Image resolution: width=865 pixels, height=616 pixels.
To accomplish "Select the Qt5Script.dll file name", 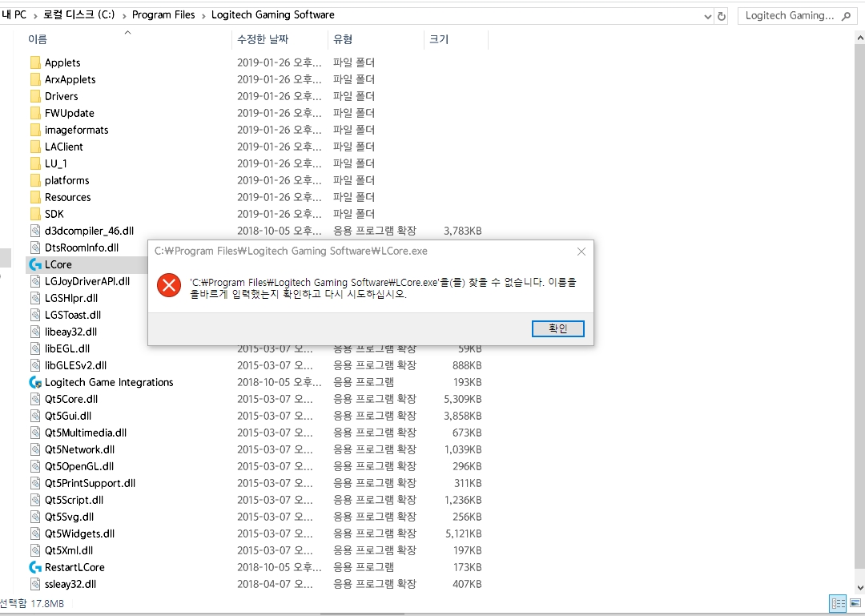I will click(74, 500).
